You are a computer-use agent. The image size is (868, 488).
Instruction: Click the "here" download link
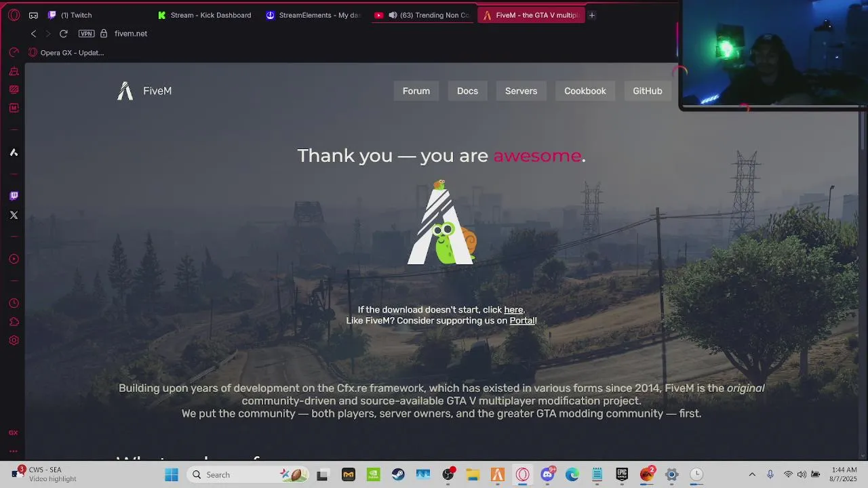513,310
